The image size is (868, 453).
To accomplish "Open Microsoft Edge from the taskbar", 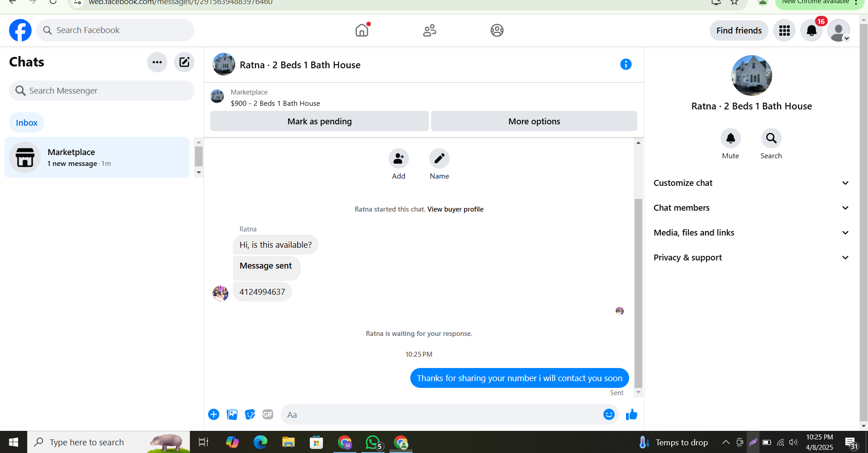I will [x=261, y=442].
